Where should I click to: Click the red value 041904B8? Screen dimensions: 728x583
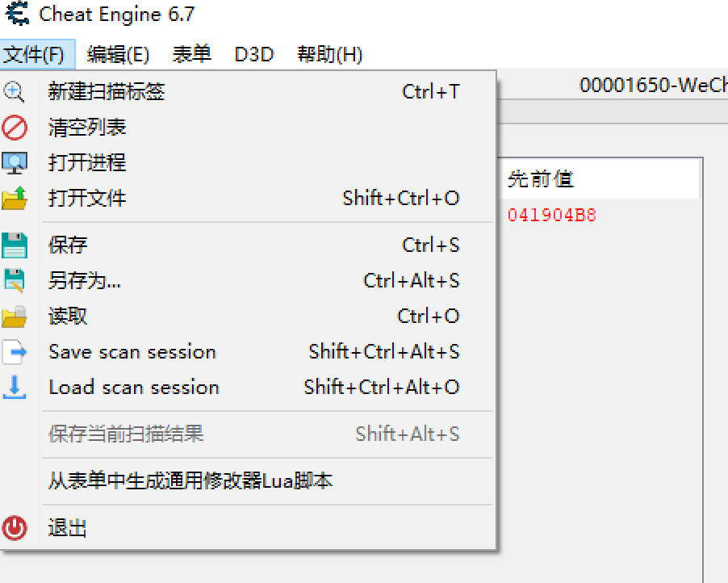551,215
